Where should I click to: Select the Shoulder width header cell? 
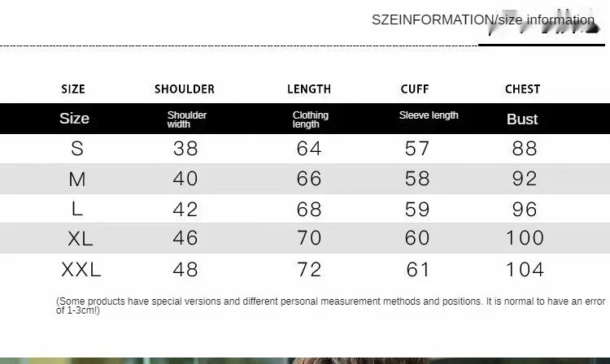[x=187, y=119]
